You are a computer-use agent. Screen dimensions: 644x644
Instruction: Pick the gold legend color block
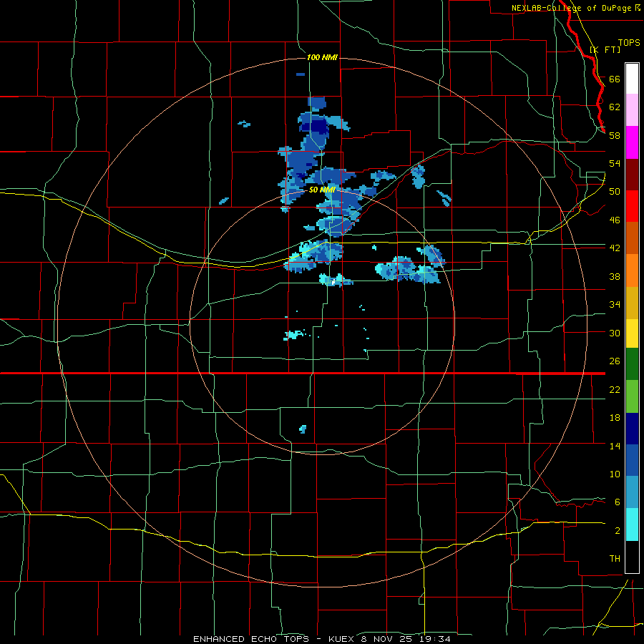pos(632,303)
